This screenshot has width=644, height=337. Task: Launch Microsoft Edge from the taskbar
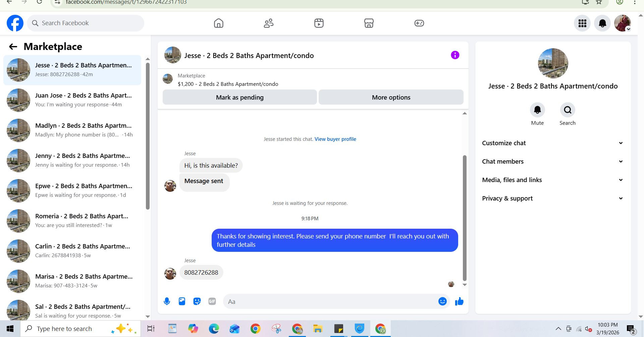[x=214, y=329]
